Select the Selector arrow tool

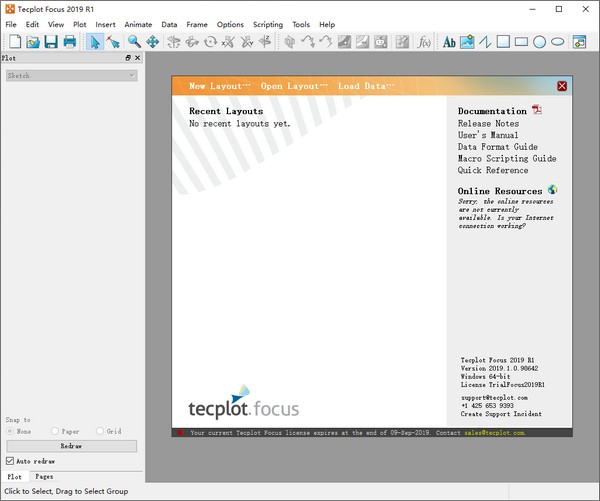(95, 41)
